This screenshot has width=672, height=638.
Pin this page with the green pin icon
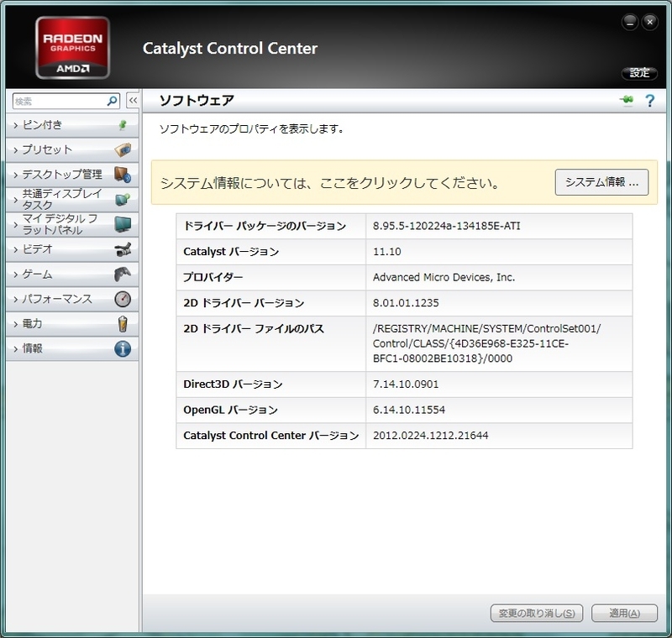pos(627,100)
